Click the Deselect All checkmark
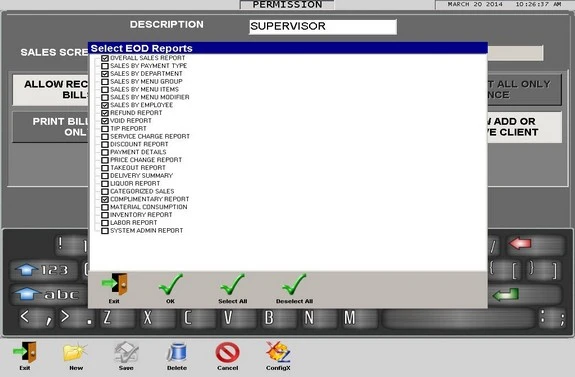Image resolution: width=575 pixels, height=377 pixels. tap(294, 284)
